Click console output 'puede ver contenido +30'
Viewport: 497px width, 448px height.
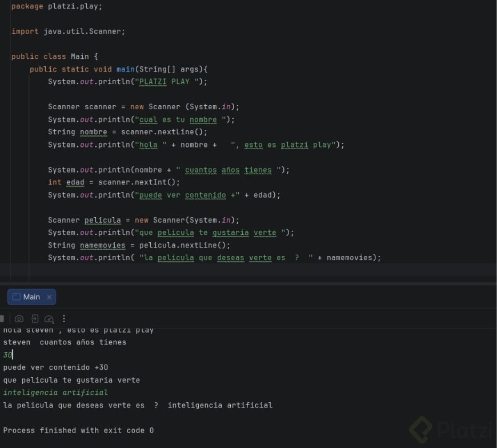(x=55, y=367)
